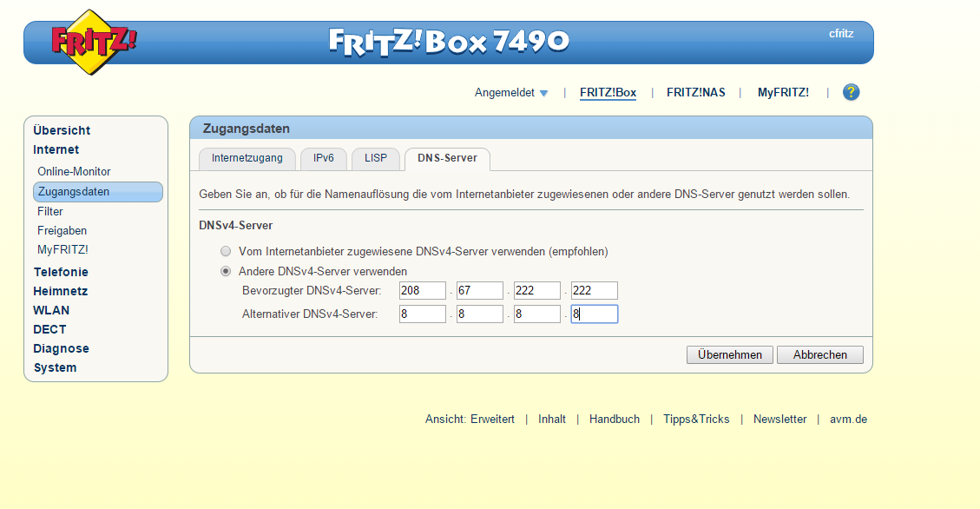Open the FRITZ!NAS link
Viewport: 980px width, 509px height.
pyautogui.click(x=695, y=93)
